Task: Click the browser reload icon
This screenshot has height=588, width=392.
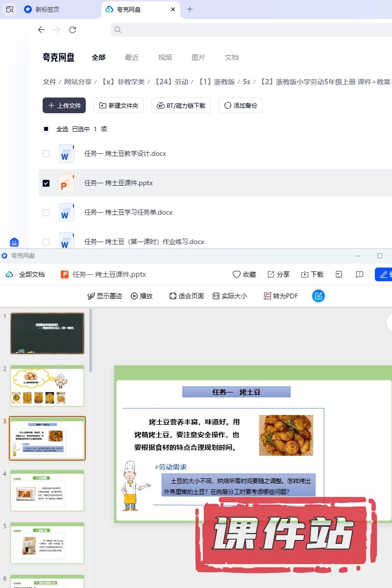Action: pyautogui.click(x=73, y=30)
